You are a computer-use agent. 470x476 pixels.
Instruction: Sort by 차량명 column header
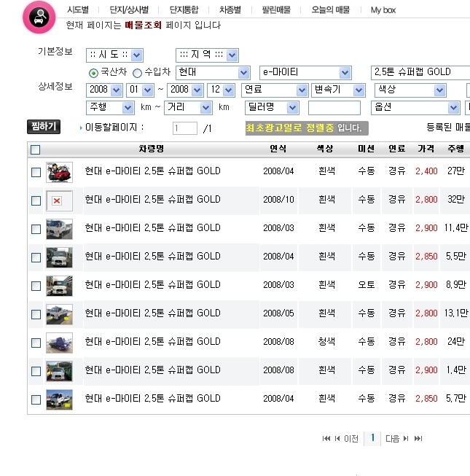coord(151,149)
